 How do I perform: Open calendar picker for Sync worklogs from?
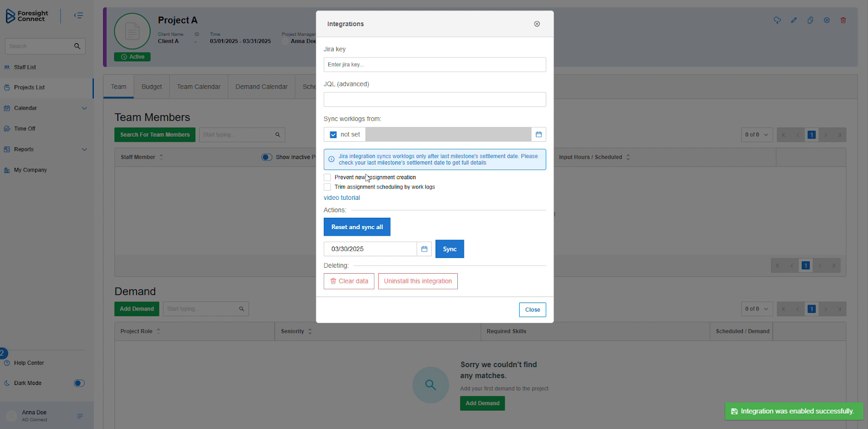[x=539, y=135]
